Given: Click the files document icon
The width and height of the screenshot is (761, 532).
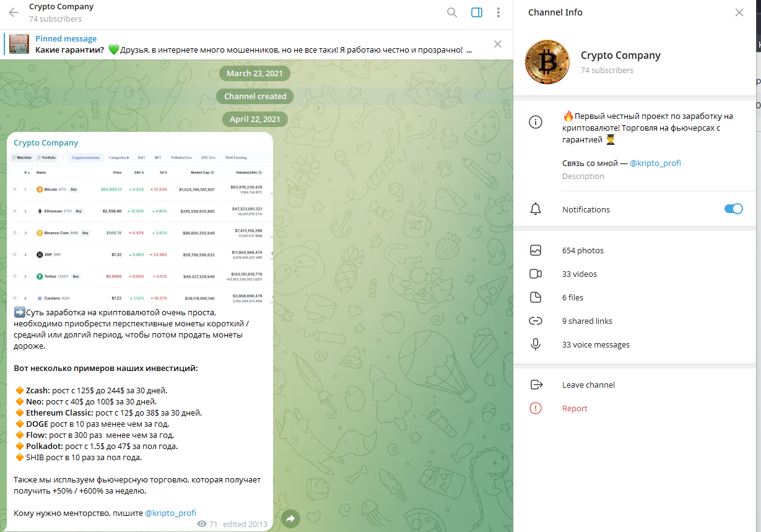Looking at the screenshot, I should 536,297.
